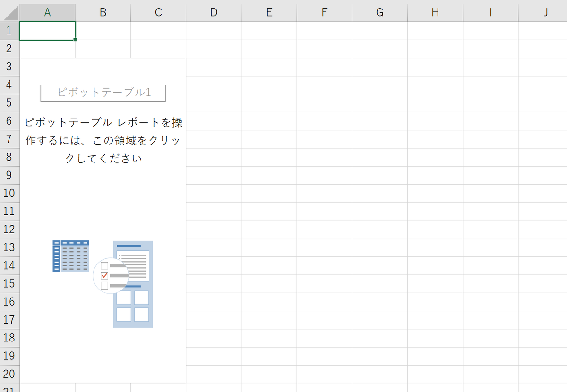Select row 11 header

click(x=9, y=211)
